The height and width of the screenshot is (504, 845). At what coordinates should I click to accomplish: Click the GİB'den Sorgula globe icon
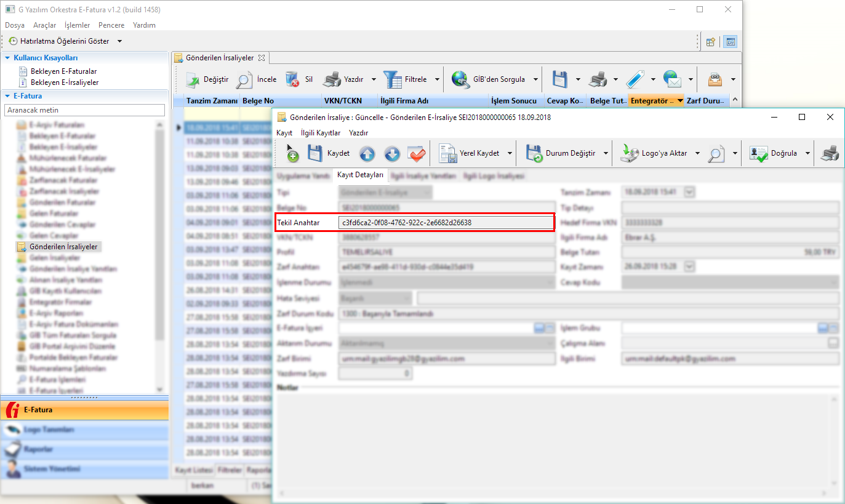[x=461, y=79]
